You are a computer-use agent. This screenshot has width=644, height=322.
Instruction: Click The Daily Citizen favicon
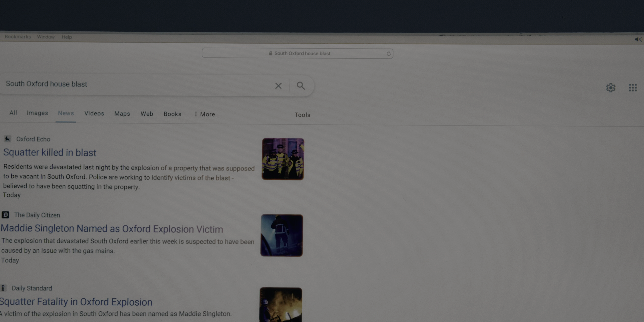click(x=6, y=215)
